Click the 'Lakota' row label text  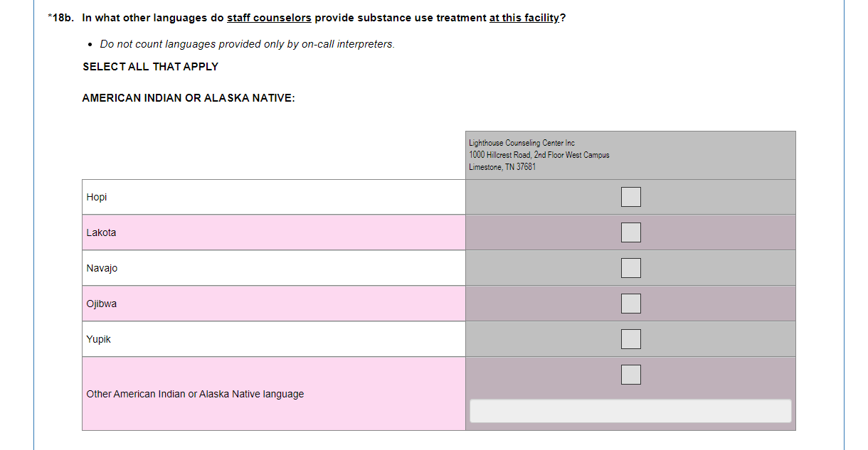click(x=101, y=232)
